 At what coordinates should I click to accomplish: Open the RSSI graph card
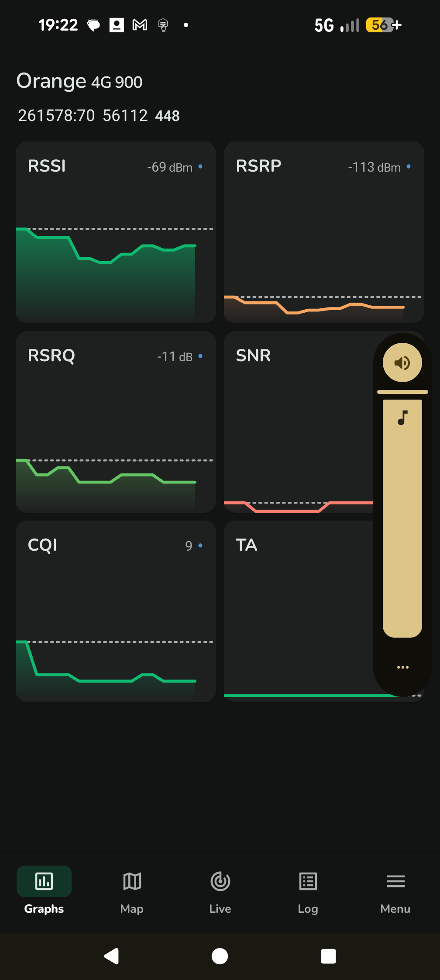coord(116,232)
